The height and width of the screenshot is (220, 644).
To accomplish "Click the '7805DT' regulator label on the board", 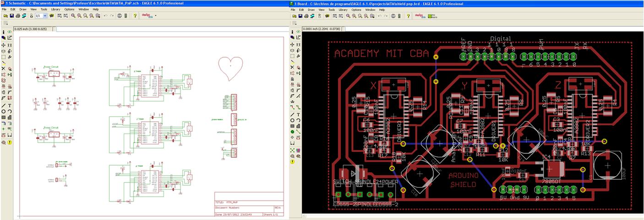I will pos(551,181).
